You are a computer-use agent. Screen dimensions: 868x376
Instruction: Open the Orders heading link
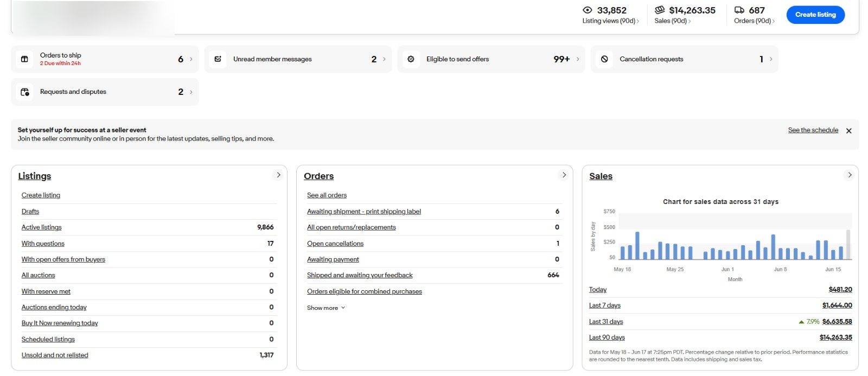(318, 176)
